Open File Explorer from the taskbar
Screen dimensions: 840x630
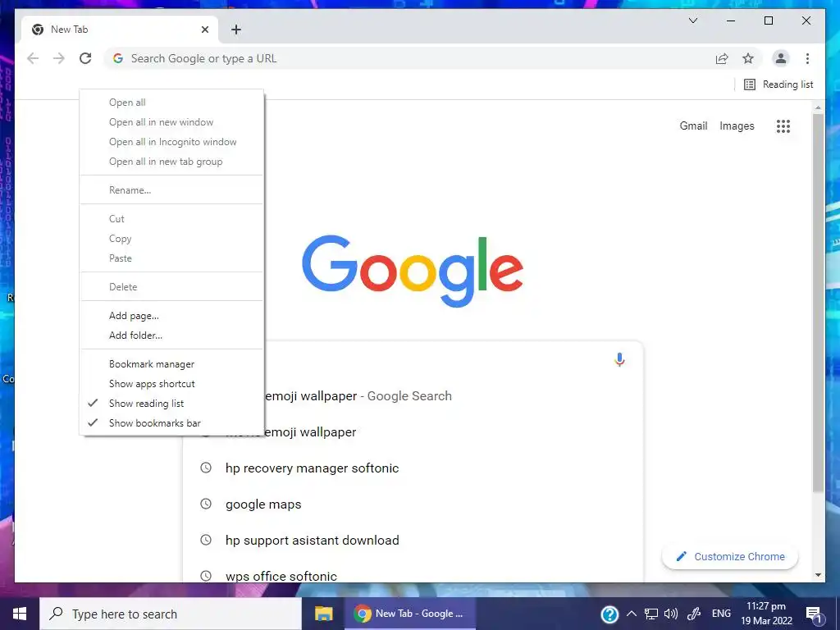pos(323,614)
